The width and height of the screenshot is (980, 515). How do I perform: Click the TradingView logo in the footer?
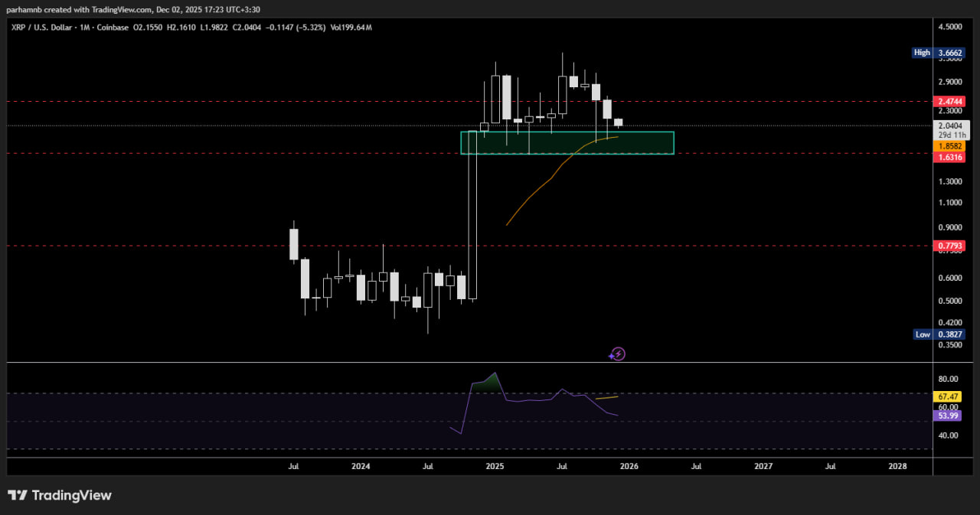pos(60,496)
